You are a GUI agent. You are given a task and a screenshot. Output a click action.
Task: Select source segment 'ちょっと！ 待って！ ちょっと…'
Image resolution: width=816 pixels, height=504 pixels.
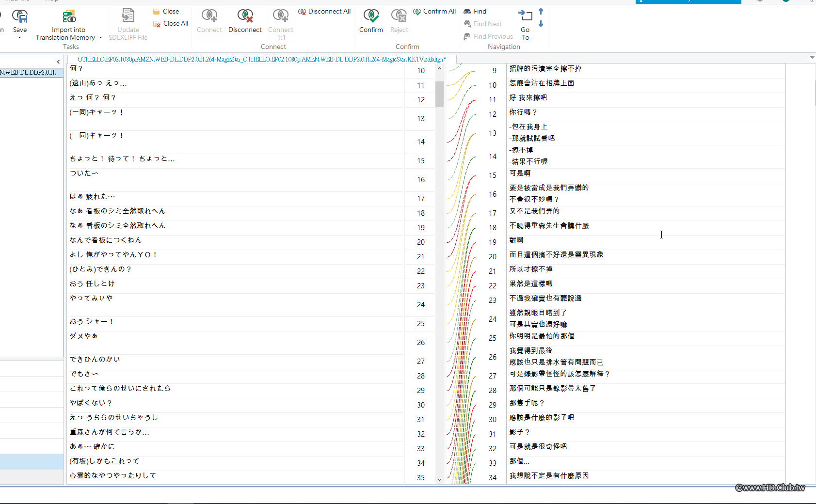click(236, 161)
